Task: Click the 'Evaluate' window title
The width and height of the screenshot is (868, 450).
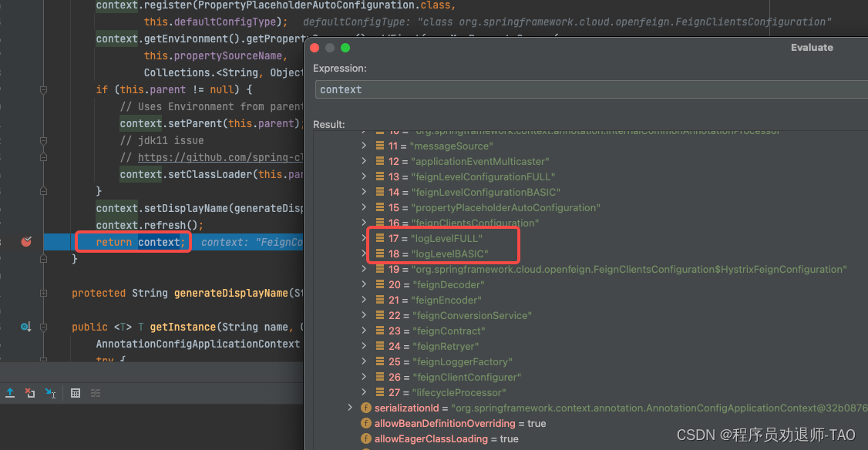Action: pyautogui.click(x=812, y=48)
